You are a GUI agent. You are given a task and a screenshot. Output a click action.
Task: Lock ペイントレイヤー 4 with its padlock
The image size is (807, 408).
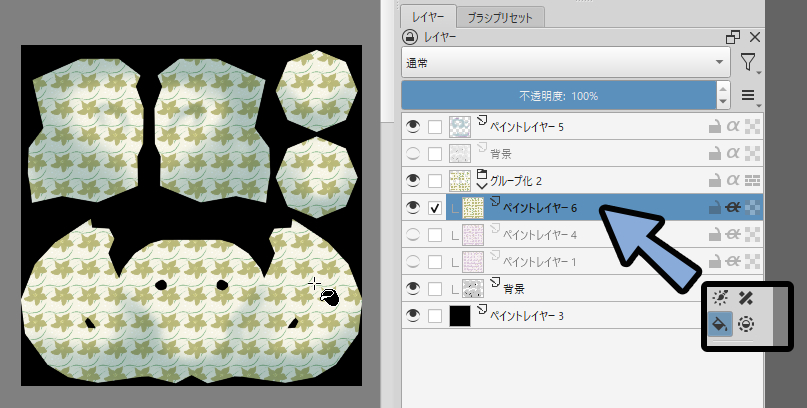pyautogui.click(x=714, y=235)
